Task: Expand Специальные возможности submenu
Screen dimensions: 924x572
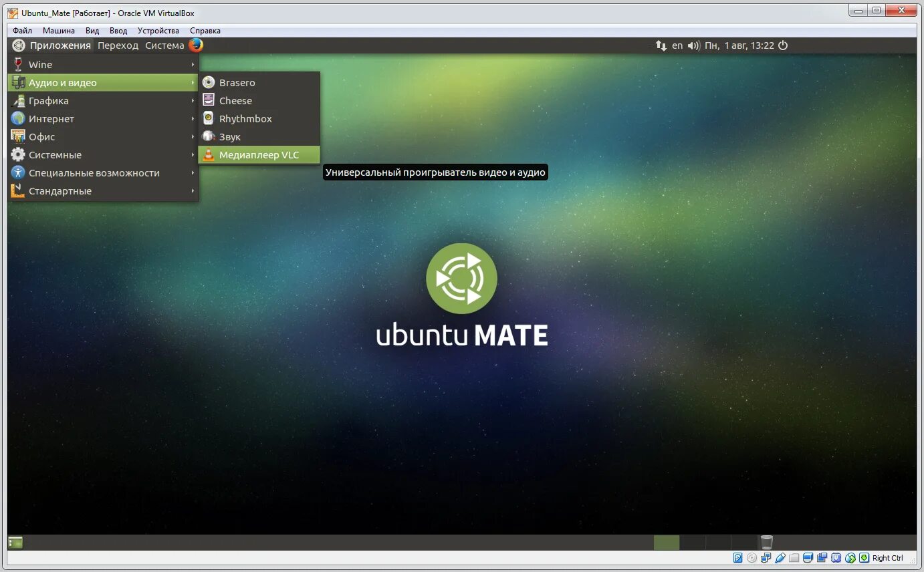Action: point(104,173)
